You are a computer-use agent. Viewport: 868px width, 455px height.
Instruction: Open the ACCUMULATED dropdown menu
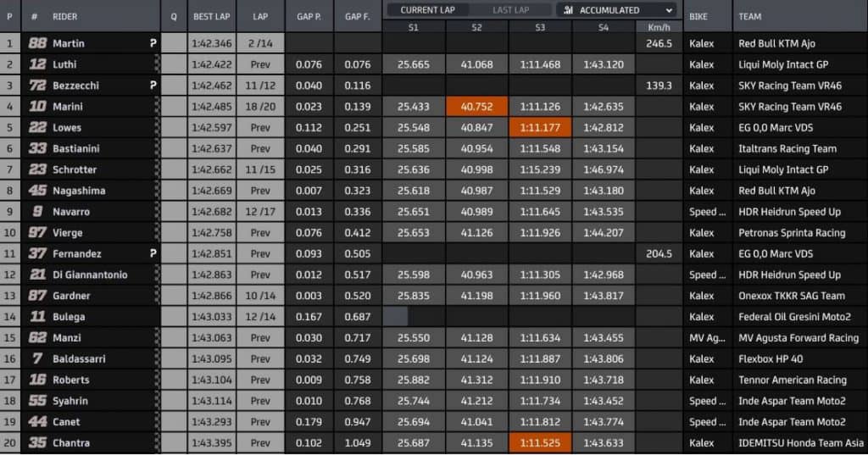pyautogui.click(x=616, y=10)
